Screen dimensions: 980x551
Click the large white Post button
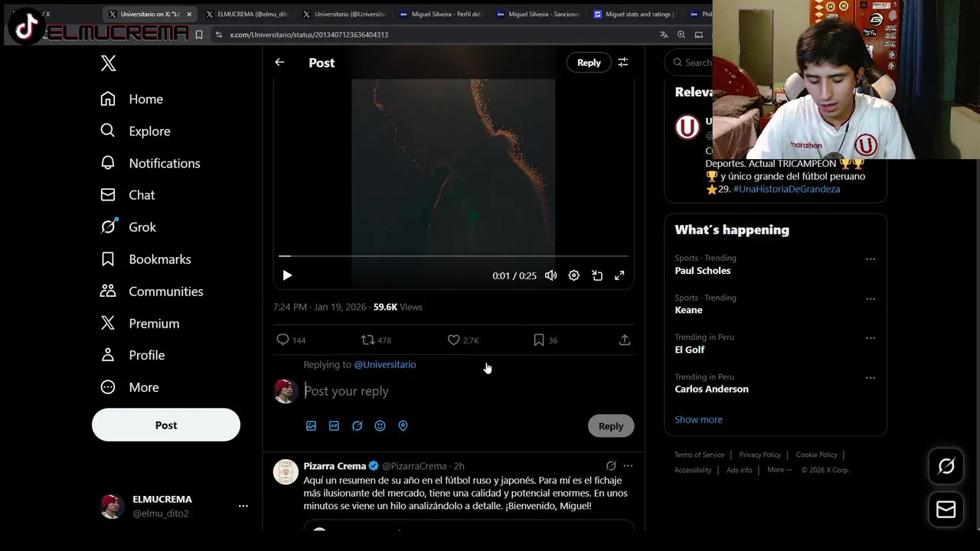166,425
